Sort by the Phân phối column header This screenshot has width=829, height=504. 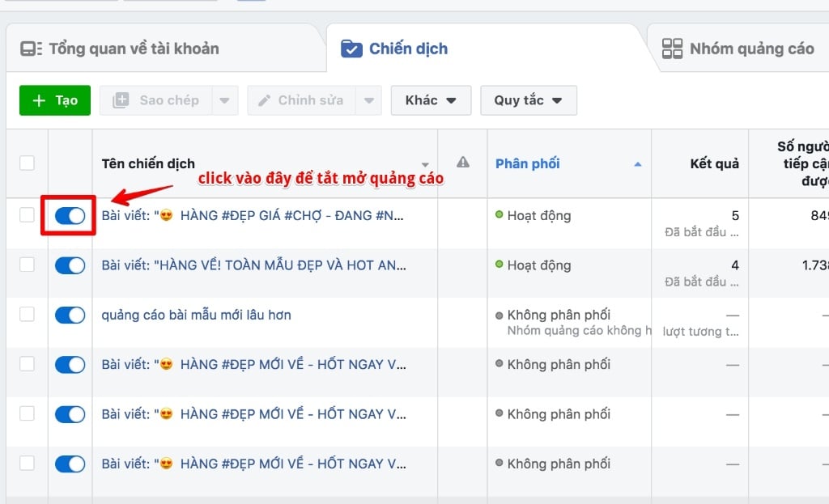[527, 163]
